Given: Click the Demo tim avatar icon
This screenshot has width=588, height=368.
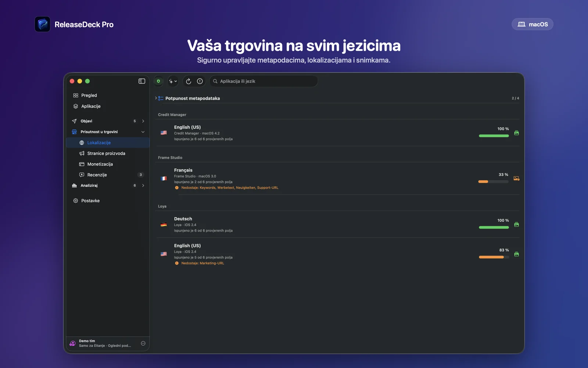Looking at the screenshot, I should (73, 343).
